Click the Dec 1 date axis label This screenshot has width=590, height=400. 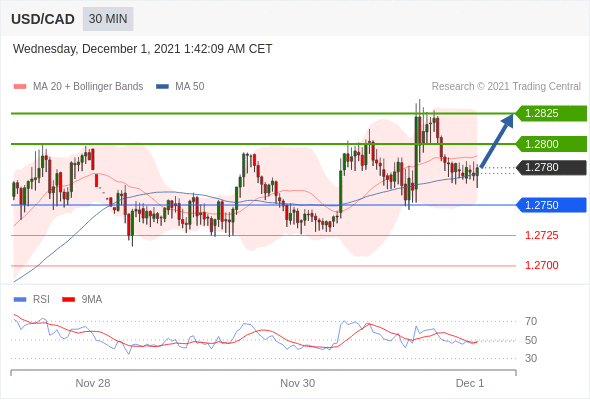pos(470,383)
